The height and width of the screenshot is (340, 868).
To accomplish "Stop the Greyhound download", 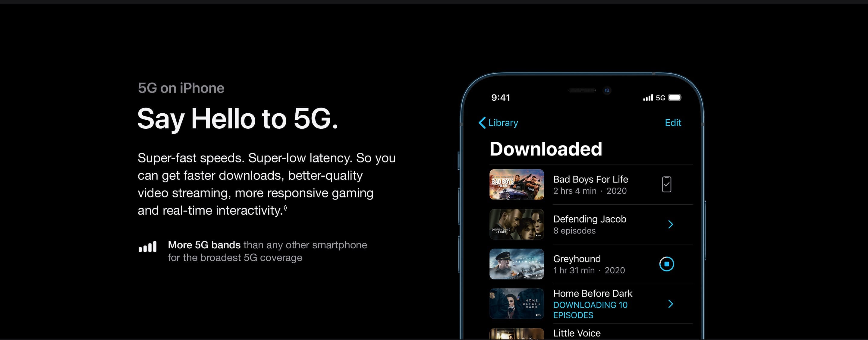I will pyautogui.click(x=666, y=264).
